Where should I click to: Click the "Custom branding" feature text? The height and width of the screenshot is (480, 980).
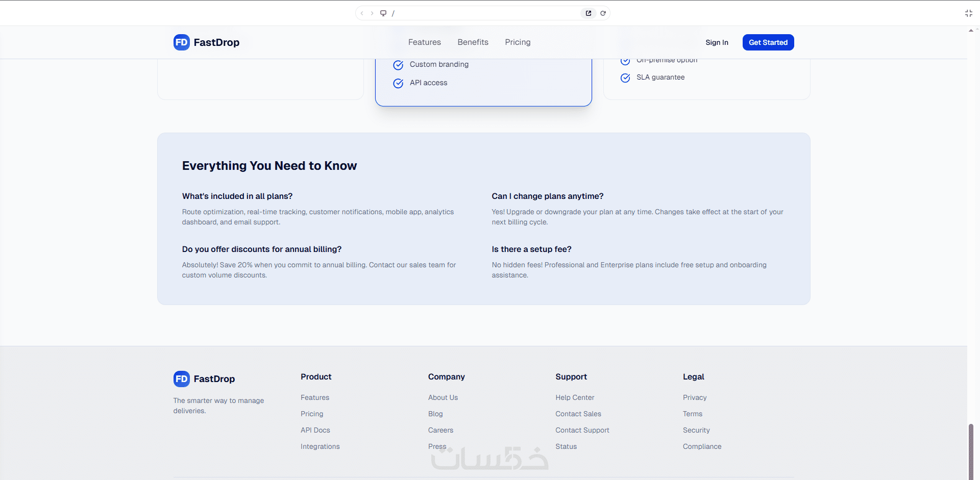tap(439, 64)
